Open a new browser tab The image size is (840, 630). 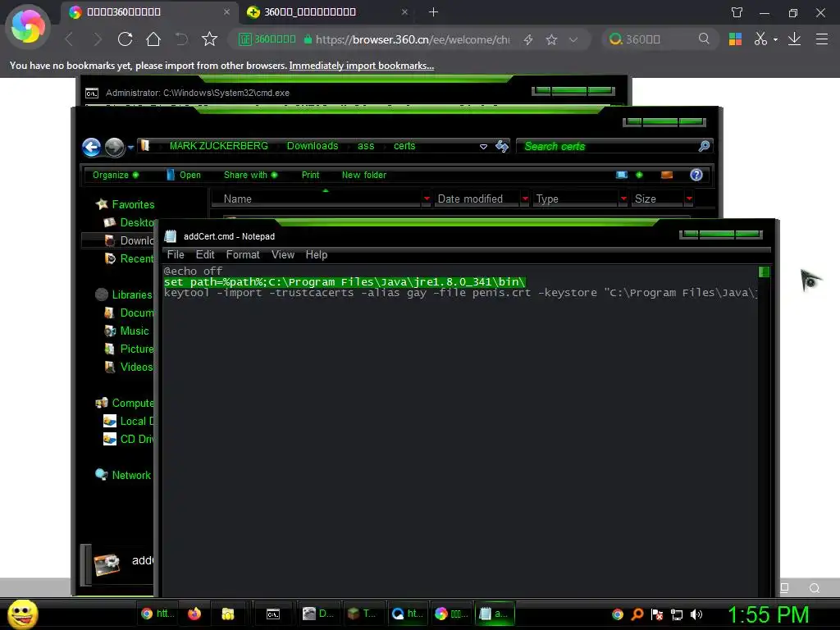pos(433,11)
